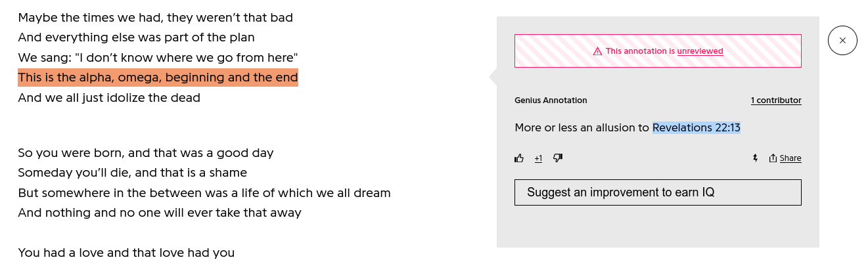This screenshot has height=266, width=868.
Task: Click the lyric "Maybe the times we had"
Action: click(x=155, y=18)
